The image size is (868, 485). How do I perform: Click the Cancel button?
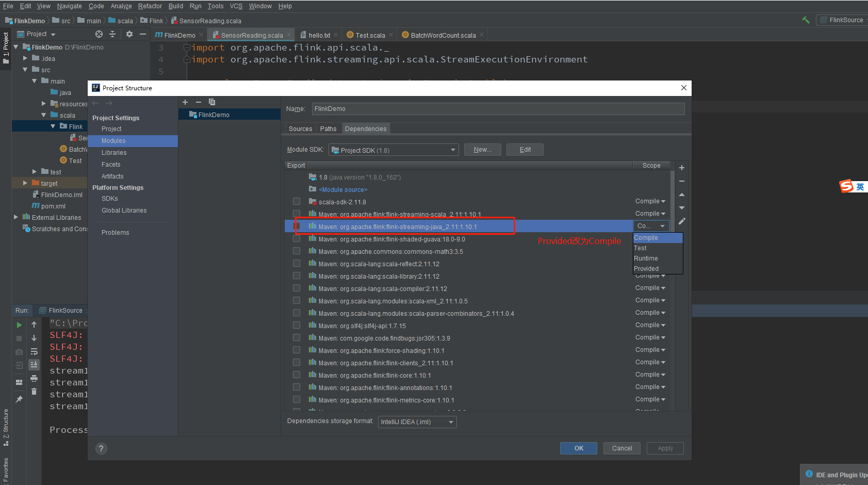[621, 448]
